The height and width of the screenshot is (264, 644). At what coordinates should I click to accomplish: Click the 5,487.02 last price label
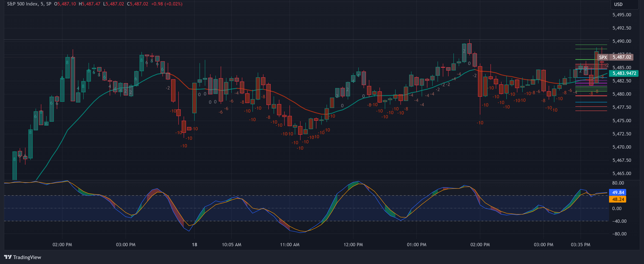(x=621, y=57)
